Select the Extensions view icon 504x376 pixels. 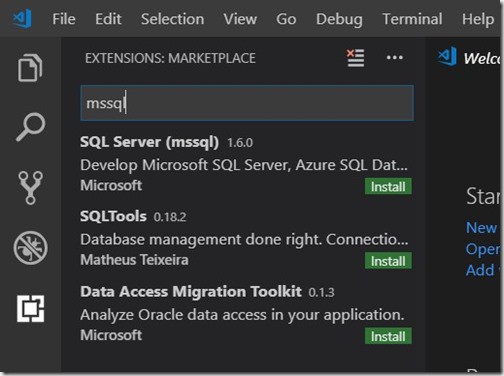[30, 309]
